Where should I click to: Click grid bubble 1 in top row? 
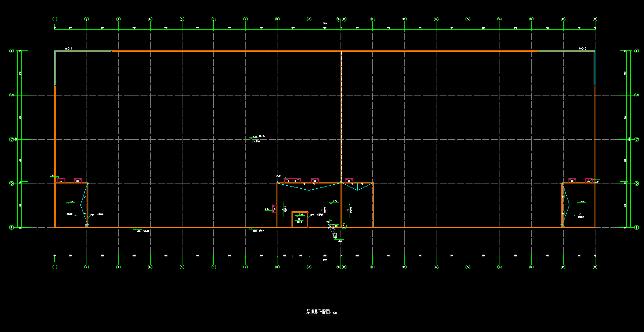(x=55, y=19)
